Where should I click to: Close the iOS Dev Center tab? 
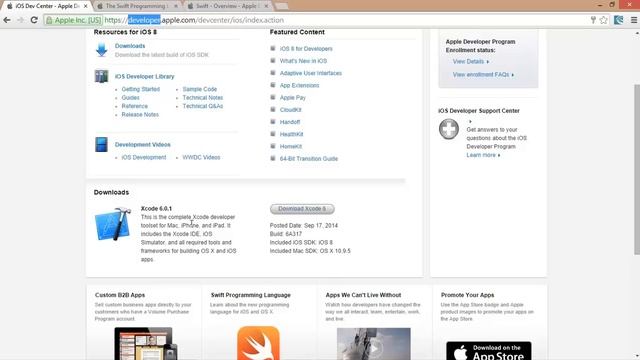coord(85,6)
